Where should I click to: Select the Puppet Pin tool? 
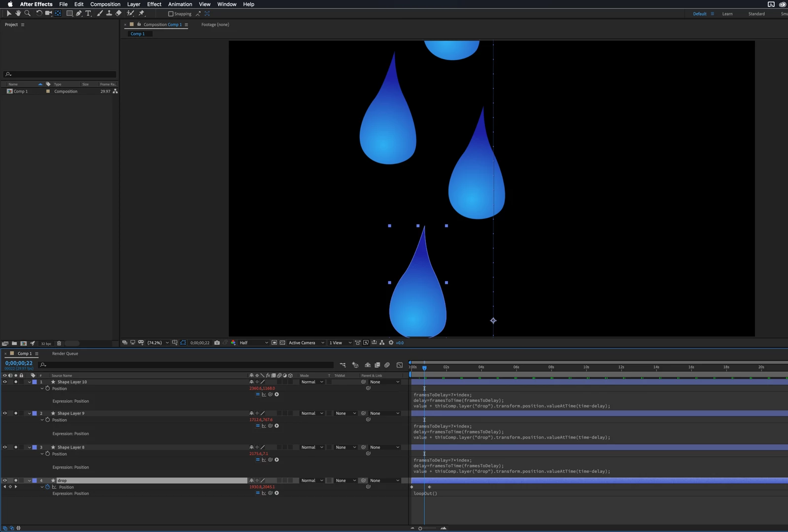(x=141, y=13)
